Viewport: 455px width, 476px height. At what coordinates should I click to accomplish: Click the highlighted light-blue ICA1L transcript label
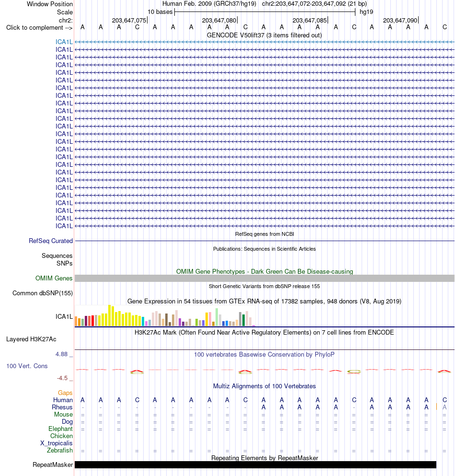(x=64, y=42)
